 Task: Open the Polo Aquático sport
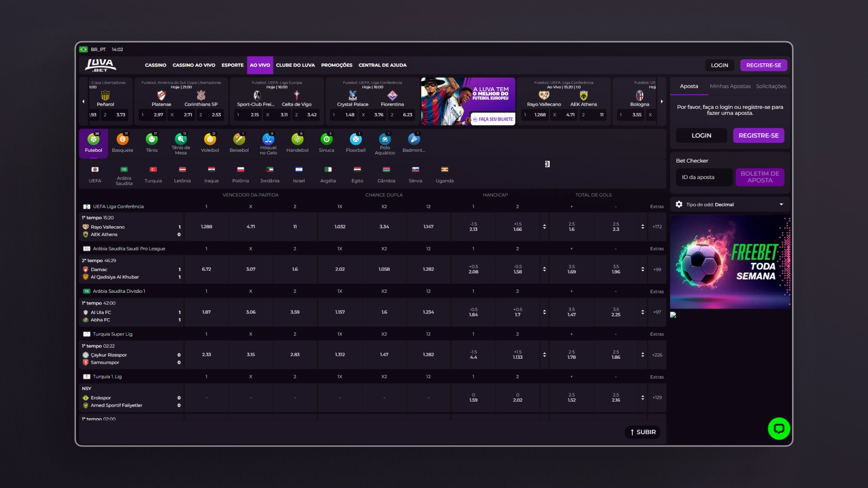click(385, 144)
